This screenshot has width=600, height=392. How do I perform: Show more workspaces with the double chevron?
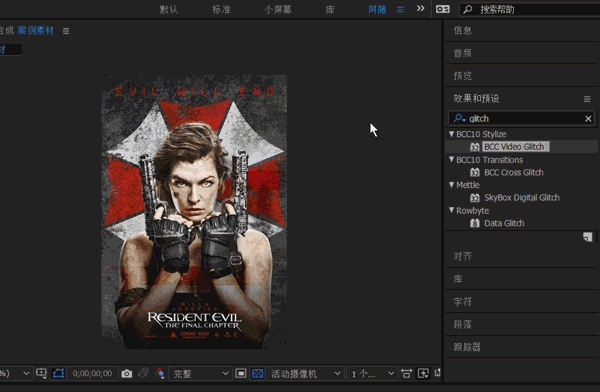pyautogui.click(x=421, y=8)
